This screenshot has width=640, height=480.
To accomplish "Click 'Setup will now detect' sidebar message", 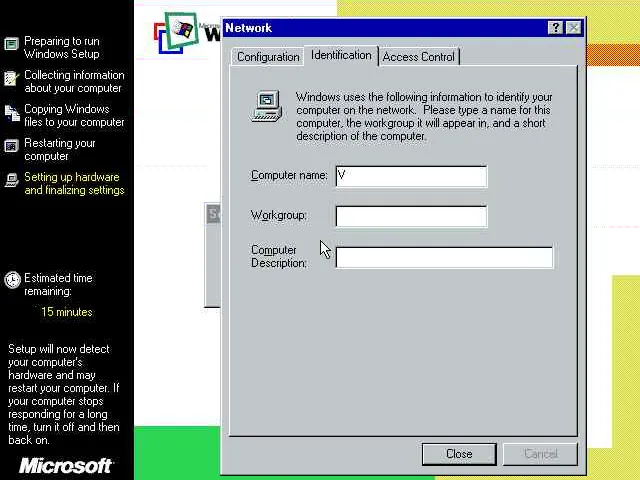I will (x=64, y=394).
